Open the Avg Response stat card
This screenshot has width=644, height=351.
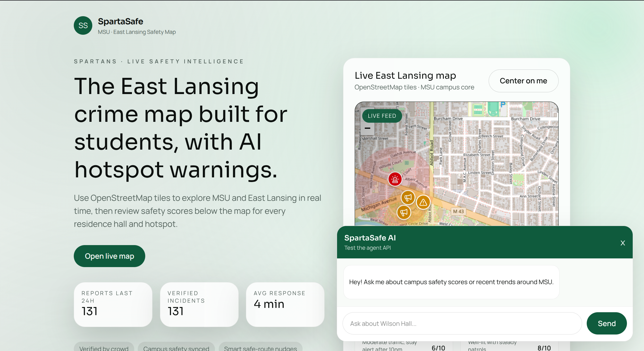pyautogui.click(x=285, y=304)
